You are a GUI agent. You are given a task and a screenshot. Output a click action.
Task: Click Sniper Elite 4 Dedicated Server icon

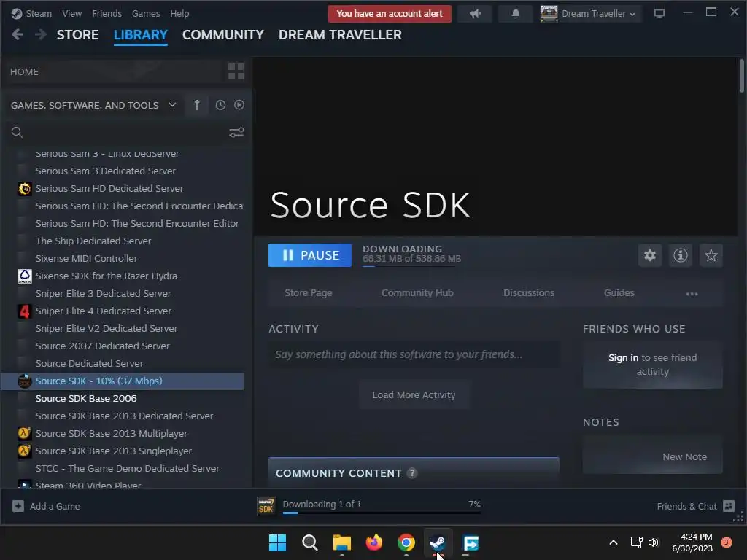(x=24, y=311)
